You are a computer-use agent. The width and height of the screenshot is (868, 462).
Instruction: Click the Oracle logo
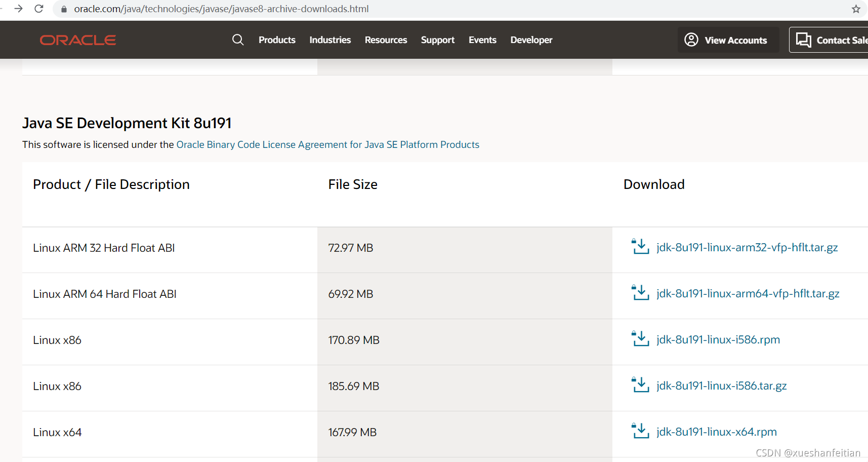[78, 40]
